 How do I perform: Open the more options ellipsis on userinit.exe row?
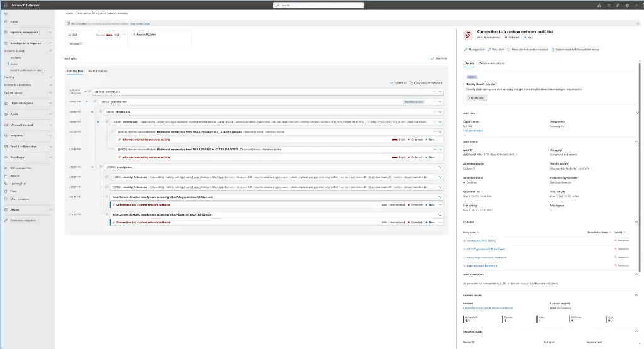pos(434,92)
